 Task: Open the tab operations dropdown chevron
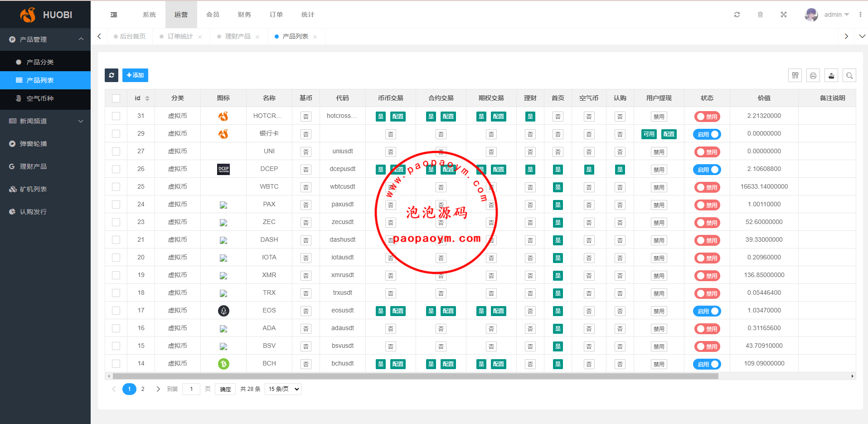pos(862,36)
